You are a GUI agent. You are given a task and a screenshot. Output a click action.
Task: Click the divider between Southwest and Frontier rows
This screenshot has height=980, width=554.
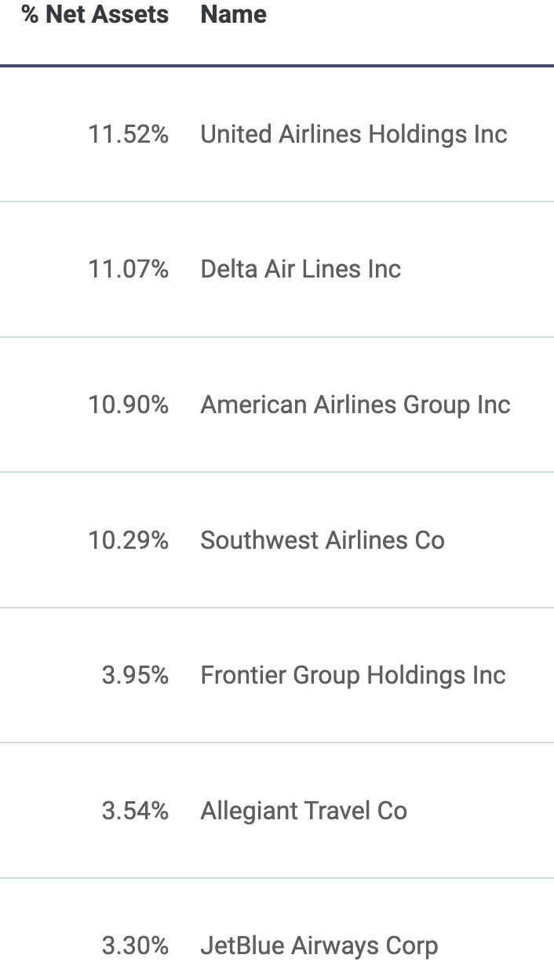coord(277,608)
